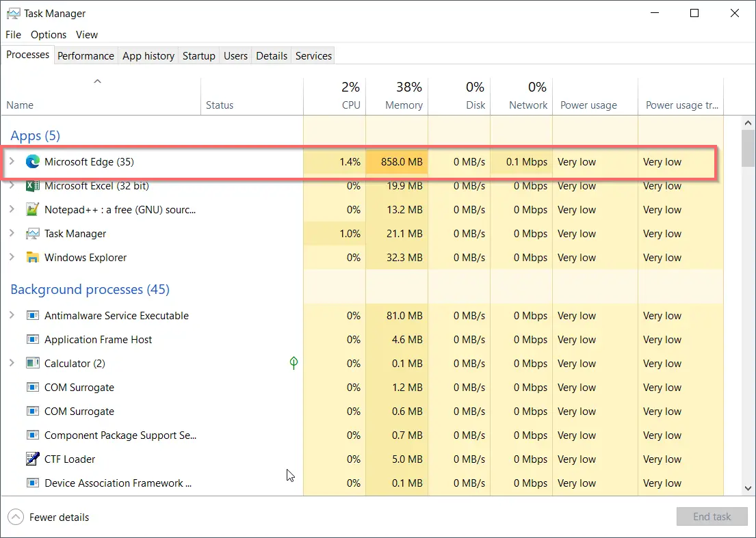Click the green leaf suspended status icon
The width and height of the screenshot is (756, 538).
[294, 363]
